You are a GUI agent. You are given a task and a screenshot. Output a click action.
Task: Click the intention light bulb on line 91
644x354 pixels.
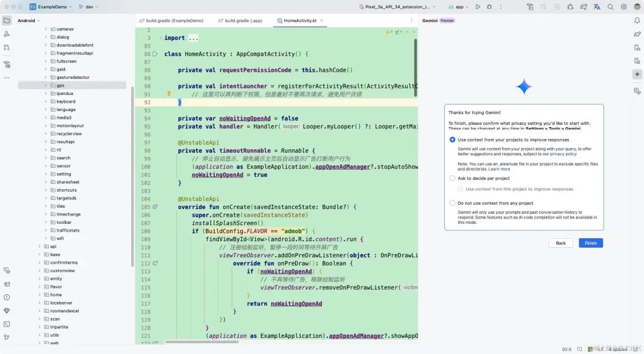[169, 94]
